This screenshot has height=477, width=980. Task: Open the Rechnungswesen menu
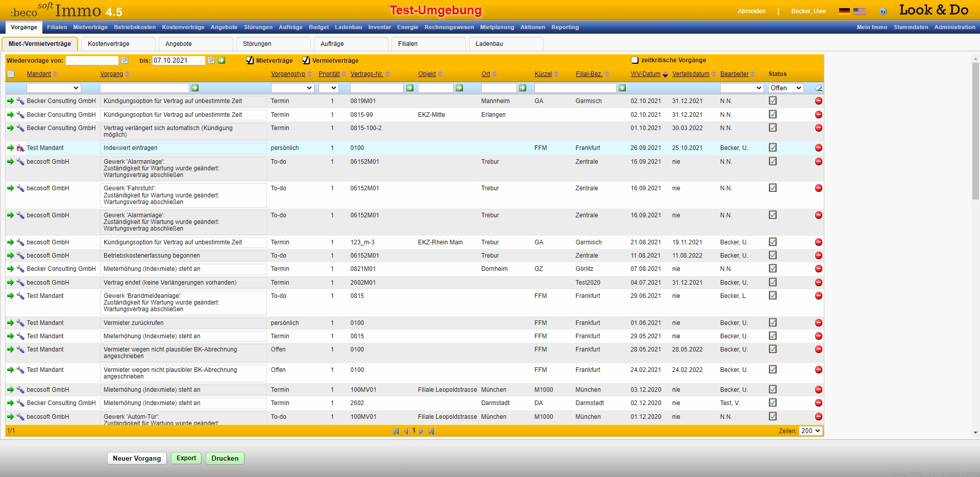(x=449, y=28)
